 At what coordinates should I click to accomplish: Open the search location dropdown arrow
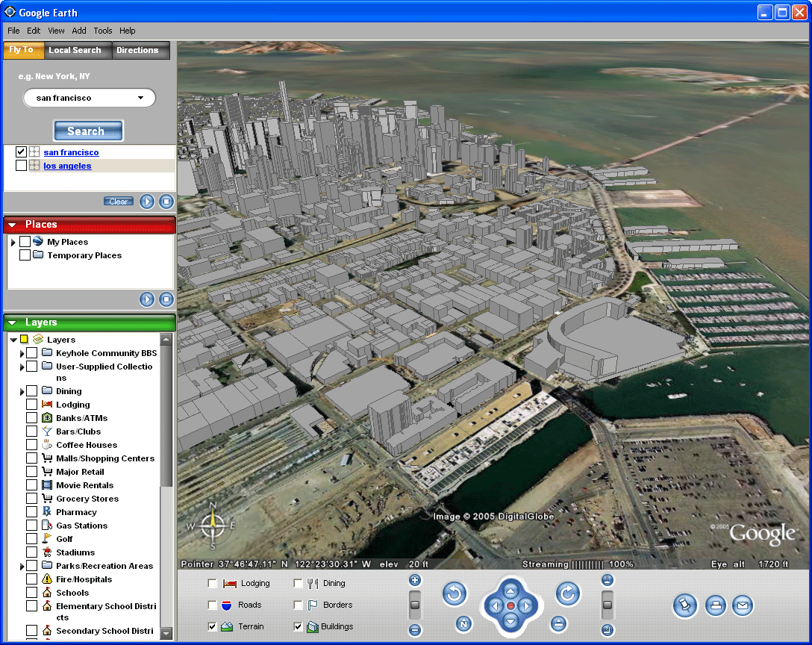[x=140, y=98]
